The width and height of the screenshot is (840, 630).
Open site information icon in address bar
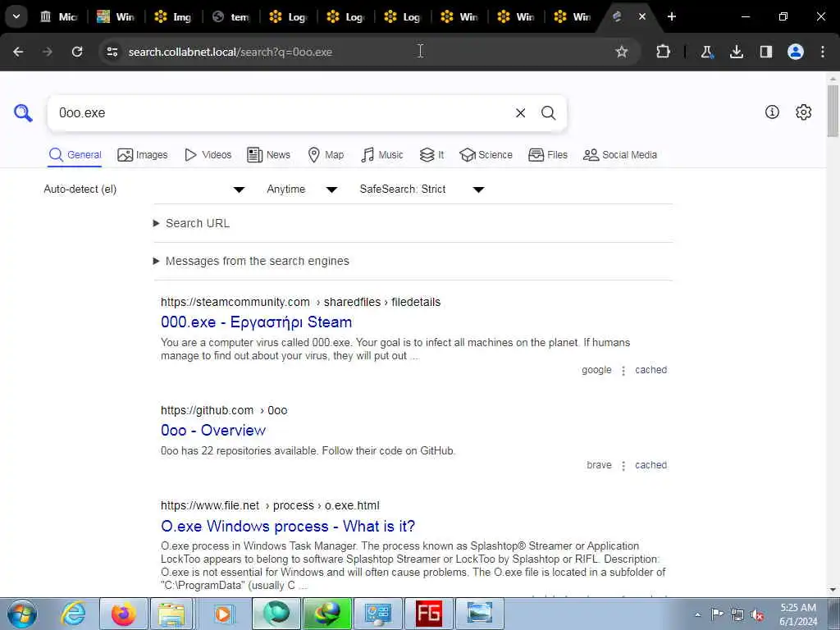coord(112,52)
